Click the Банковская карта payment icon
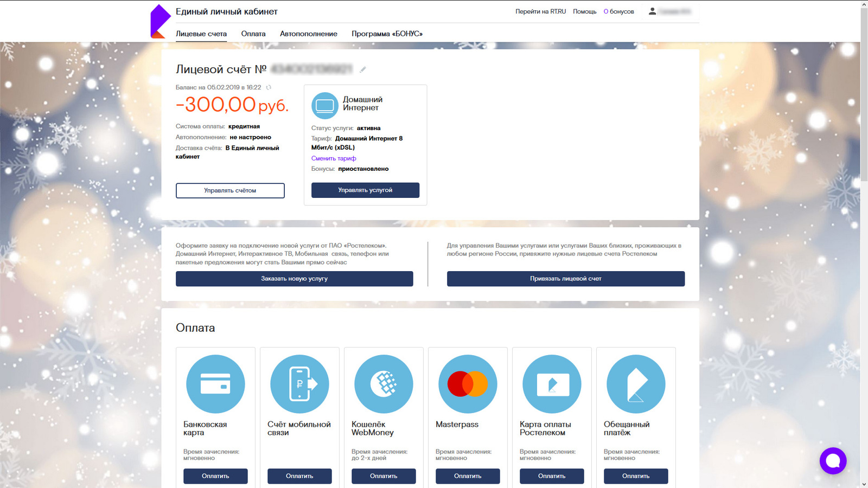The width and height of the screenshot is (868, 488). (215, 384)
